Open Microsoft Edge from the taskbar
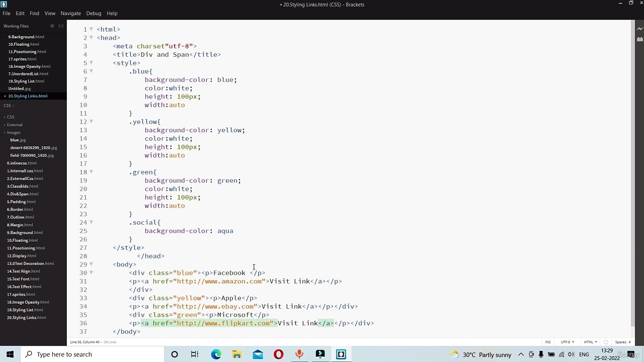The height and width of the screenshot is (362, 644). click(x=216, y=354)
